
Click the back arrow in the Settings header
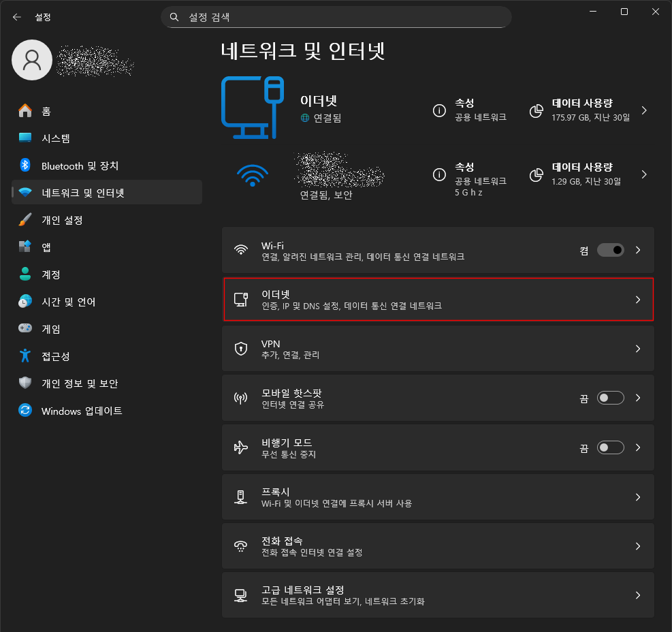17,17
